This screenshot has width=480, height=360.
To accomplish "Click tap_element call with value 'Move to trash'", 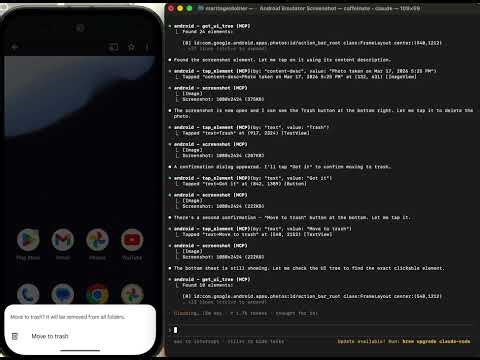I will coord(262,229).
